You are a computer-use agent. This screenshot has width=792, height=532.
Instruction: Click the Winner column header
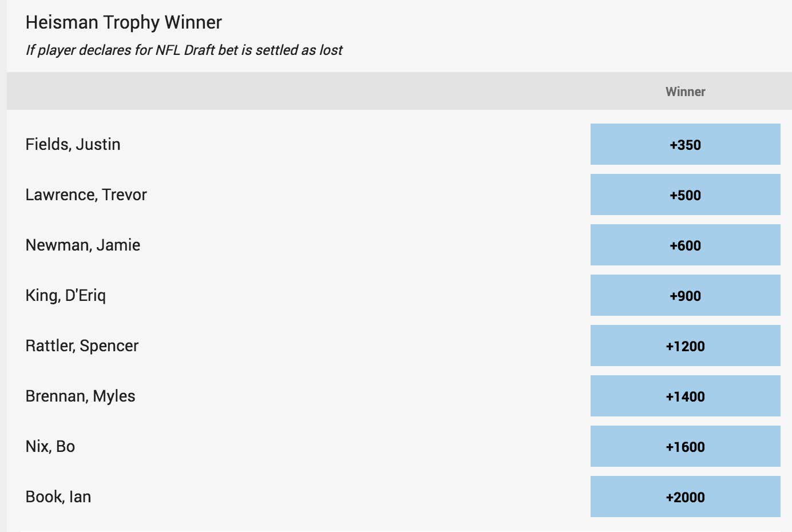pyautogui.click(x=685, y=92)
